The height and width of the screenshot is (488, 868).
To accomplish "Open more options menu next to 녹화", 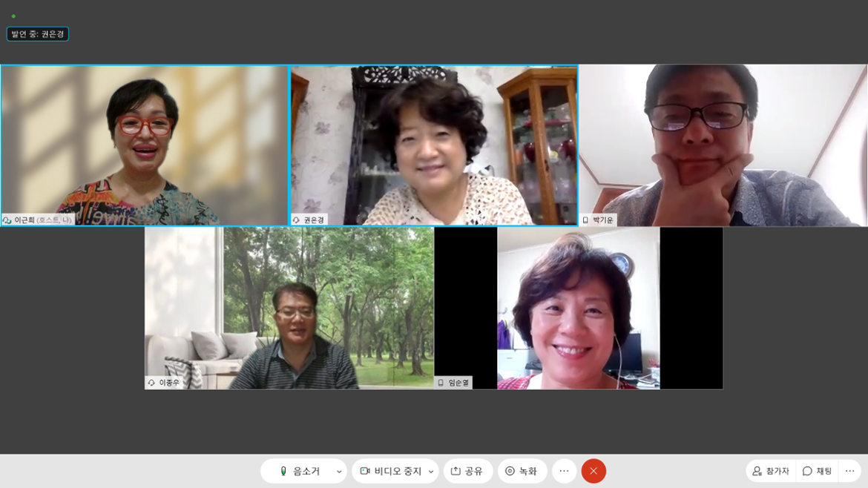I will click(x=564, y=471).
